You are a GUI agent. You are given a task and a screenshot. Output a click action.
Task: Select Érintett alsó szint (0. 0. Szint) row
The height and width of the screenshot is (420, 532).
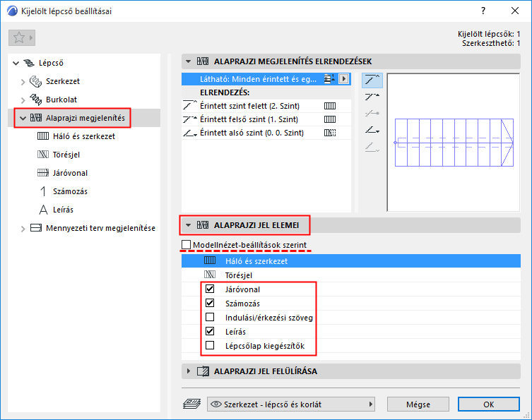coord(266,133)
